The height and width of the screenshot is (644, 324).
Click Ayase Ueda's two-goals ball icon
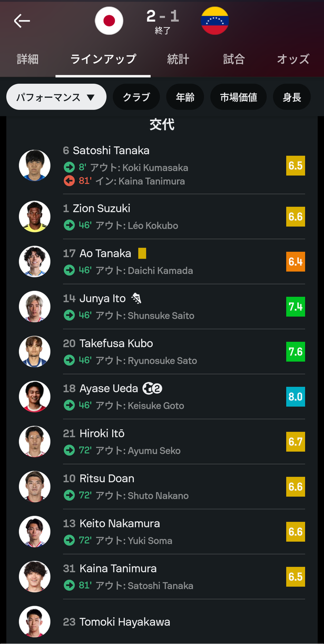(x=152, y=388)
